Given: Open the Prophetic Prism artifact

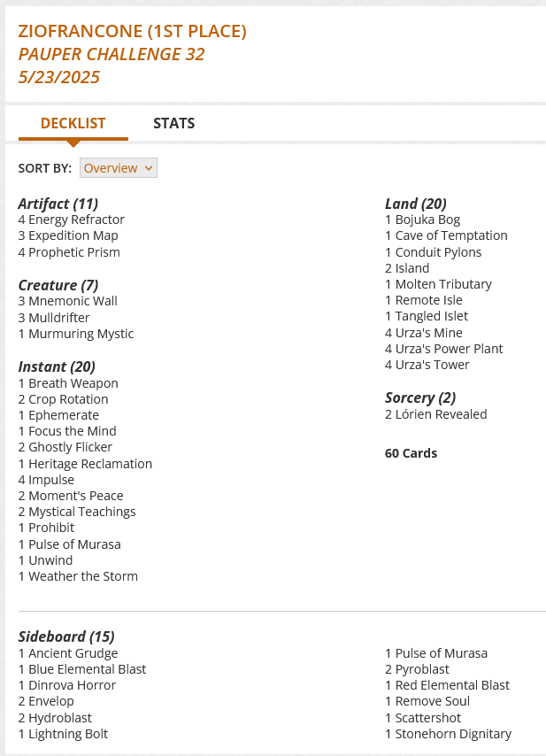Looking at the screenshot, I should 74,252.
